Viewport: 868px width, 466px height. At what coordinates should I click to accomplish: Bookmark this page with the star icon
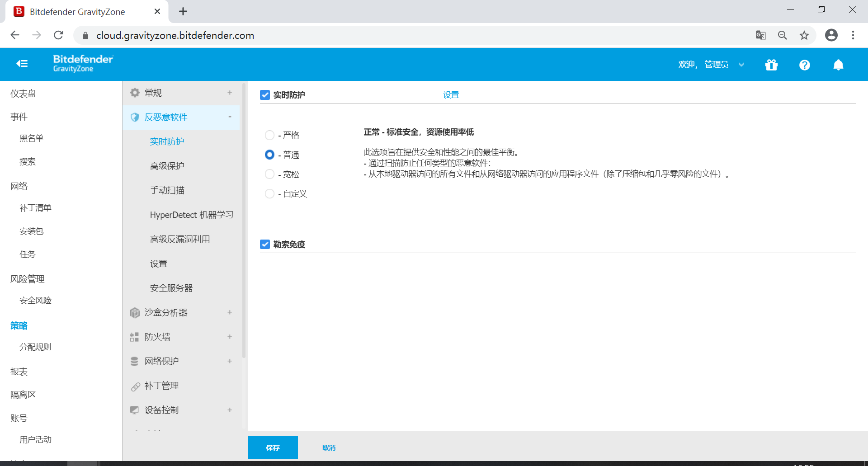tap(804, 35)
